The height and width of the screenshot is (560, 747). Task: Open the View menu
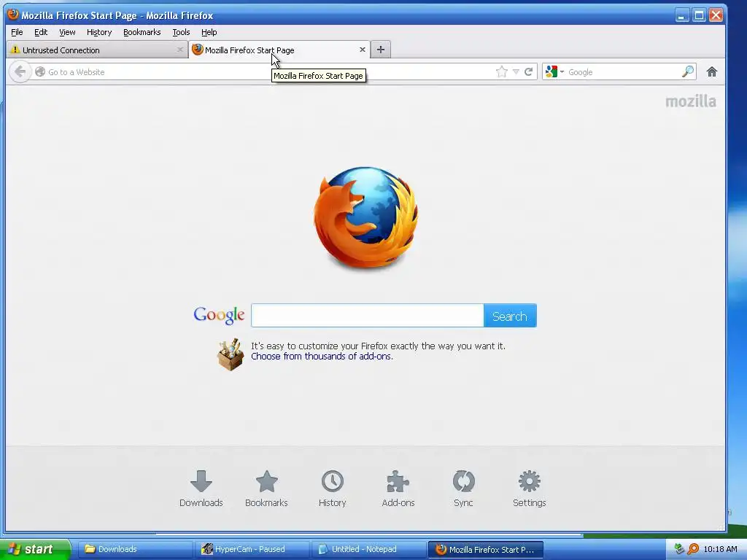(x=67, y=32)
